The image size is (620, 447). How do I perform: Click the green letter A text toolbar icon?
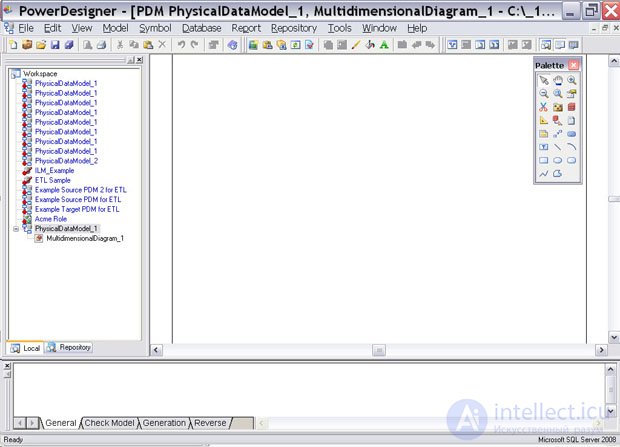coord(384,45)
